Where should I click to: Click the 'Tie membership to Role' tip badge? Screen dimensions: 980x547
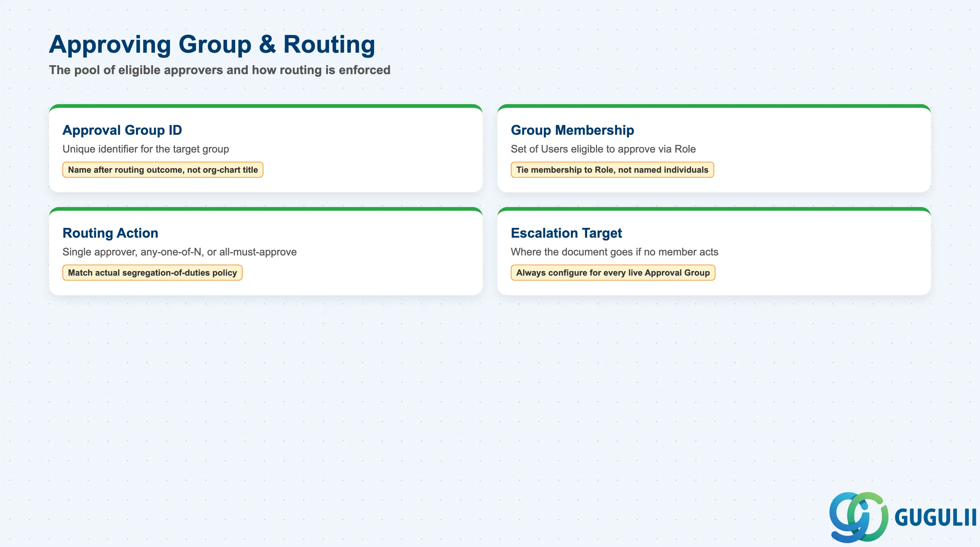(612, 170)
